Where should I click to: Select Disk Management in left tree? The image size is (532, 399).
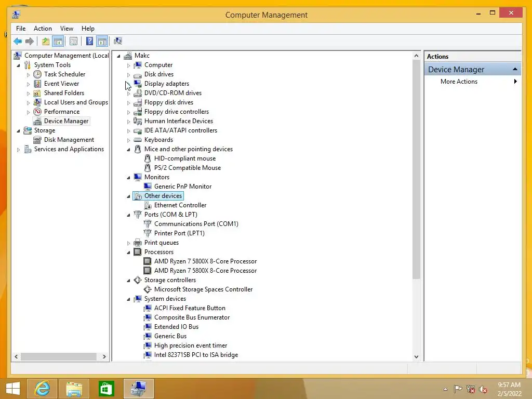click(69, 140)
